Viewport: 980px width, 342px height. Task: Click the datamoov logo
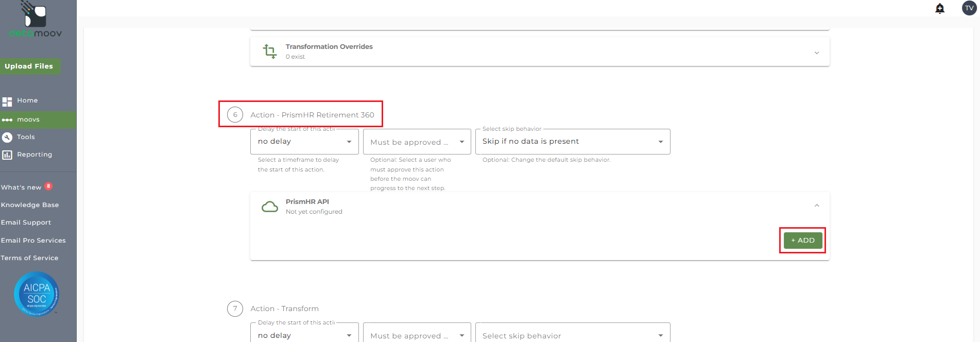(35, 21)
